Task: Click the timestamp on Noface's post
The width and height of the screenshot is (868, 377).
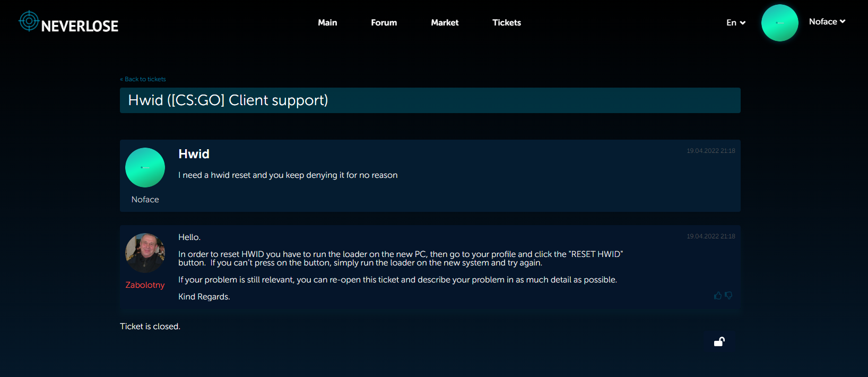Action: click(x=711, y=151)
